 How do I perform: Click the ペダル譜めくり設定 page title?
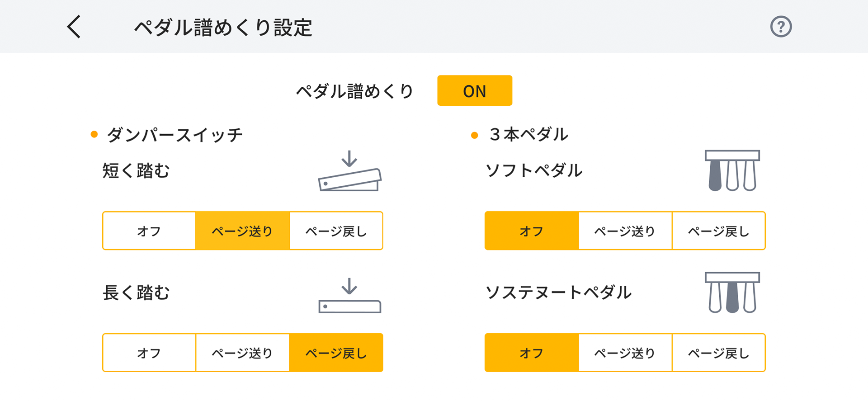223,28
